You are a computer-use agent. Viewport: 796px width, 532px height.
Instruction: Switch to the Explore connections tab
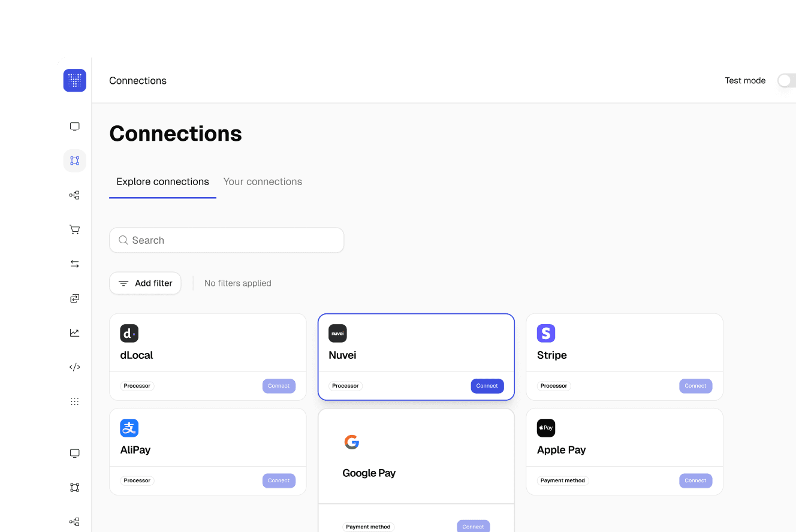click(x=162, y=182)
